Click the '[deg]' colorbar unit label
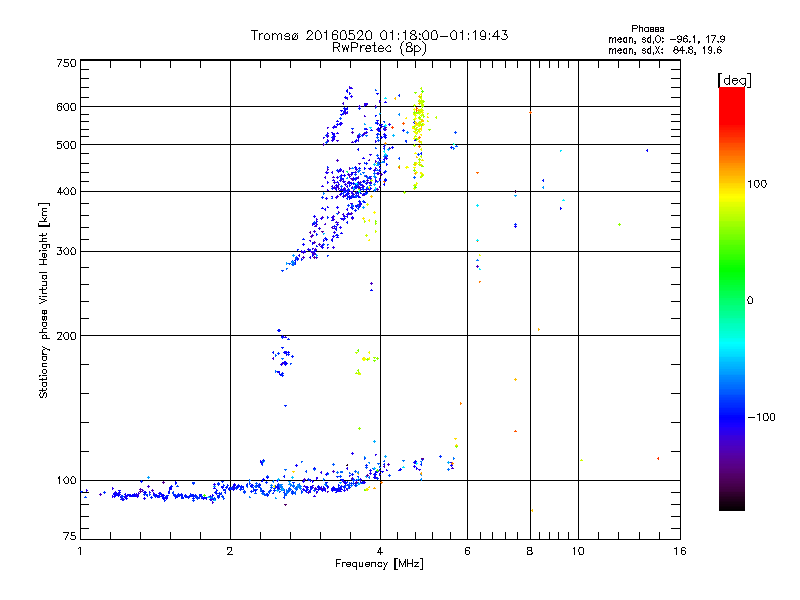The height and width of the screenshot is (600, 800). tap(734, 80)
